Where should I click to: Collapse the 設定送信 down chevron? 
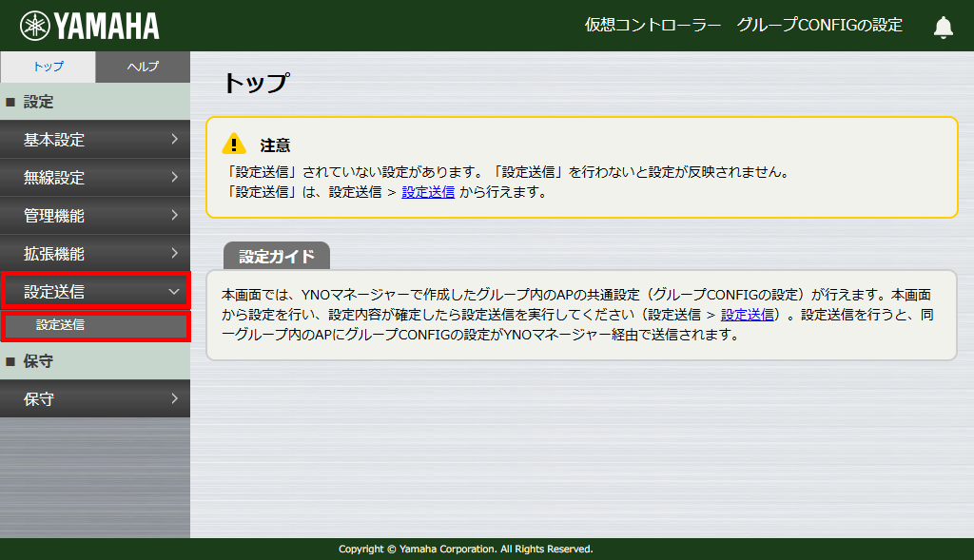click(174, 291)
